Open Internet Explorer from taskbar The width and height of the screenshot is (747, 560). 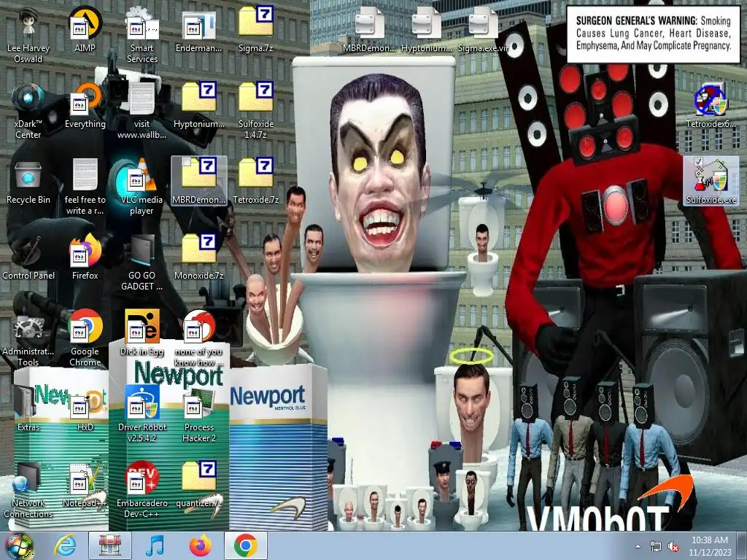[65, 545]
